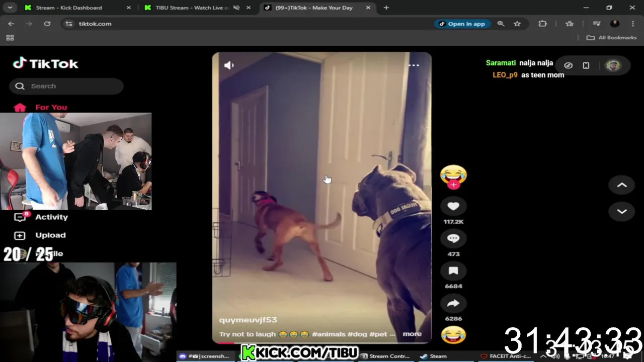Bookmark this page with the star

pyautogui.click(x=517, y=24)
